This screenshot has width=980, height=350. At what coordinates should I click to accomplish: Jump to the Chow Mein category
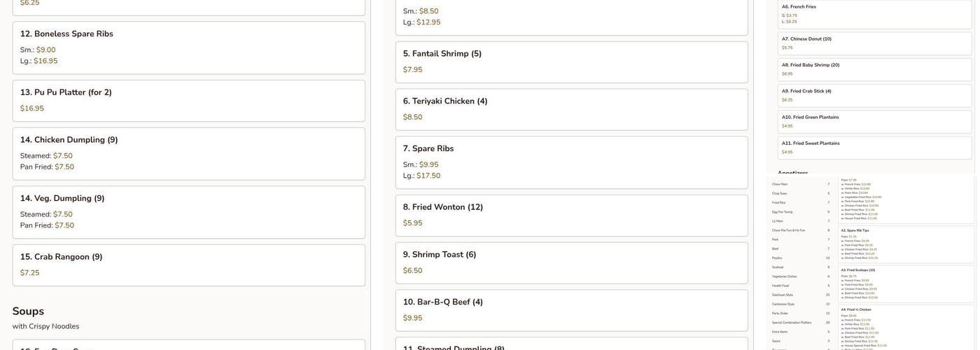(780, 184)
